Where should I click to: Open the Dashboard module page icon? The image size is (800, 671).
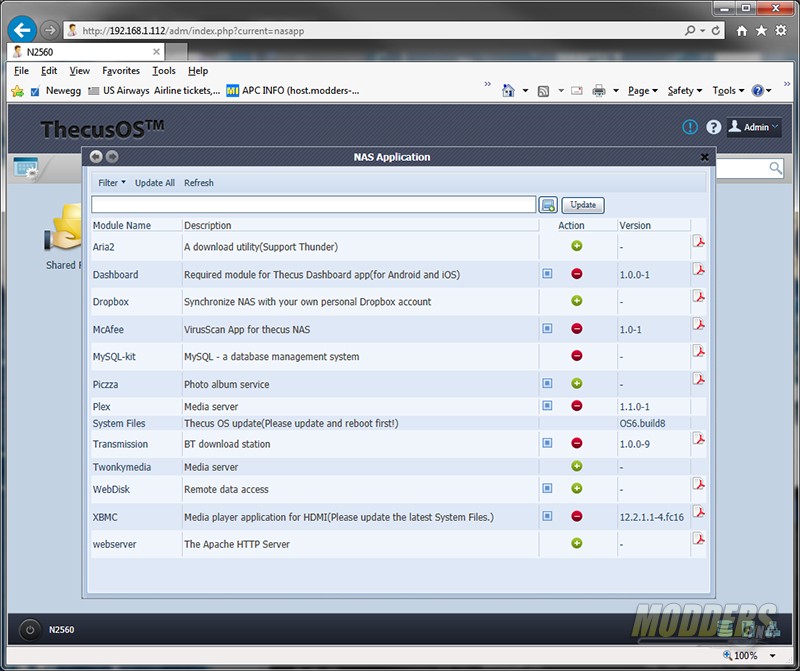(547, 274)
